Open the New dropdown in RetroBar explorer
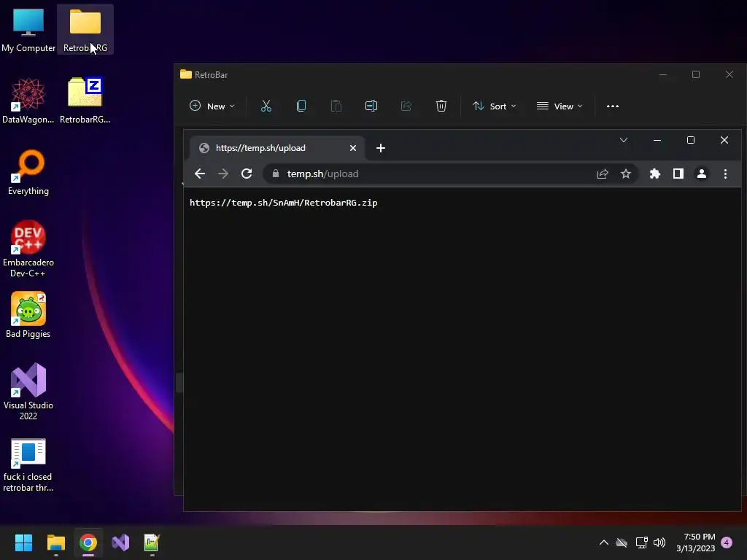This screenshot has width=747, height=560. [x=212, y=106]
